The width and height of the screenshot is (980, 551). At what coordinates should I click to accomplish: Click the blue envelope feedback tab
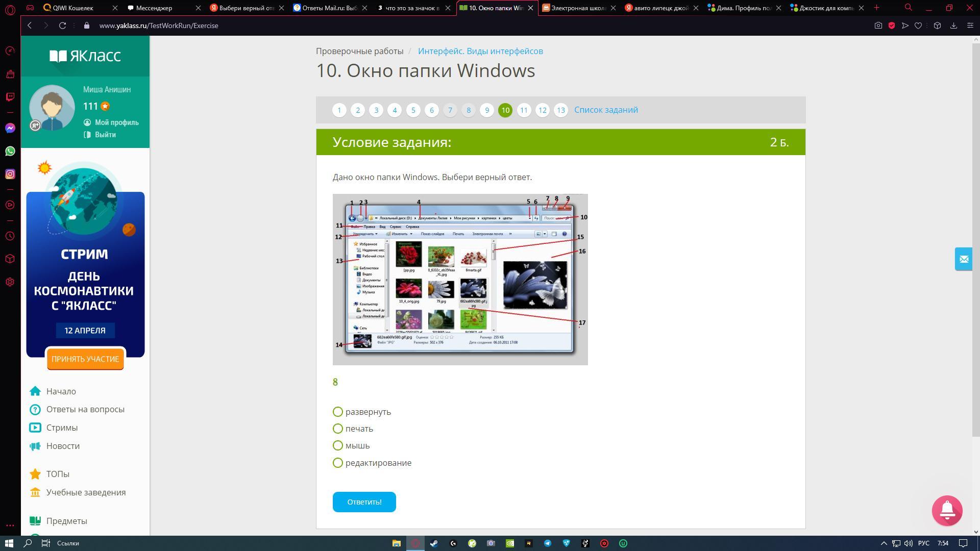[964, 259]
